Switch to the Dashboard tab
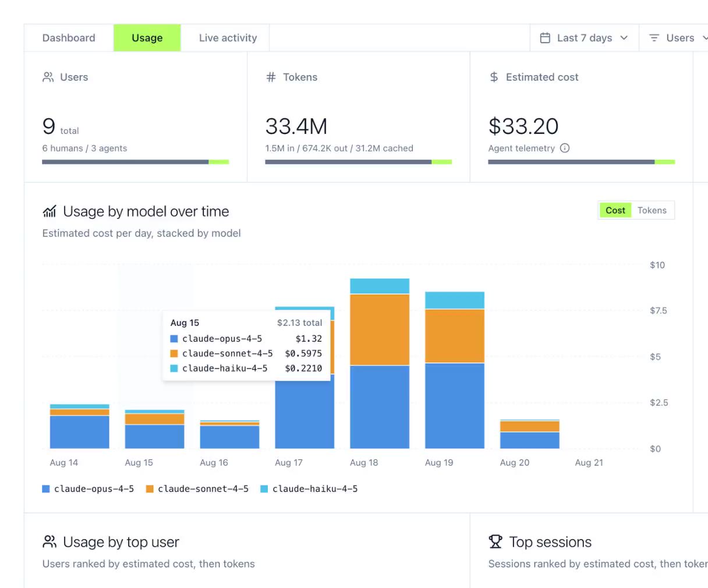This screenshot has height=588, width=708. pos(69,38)
